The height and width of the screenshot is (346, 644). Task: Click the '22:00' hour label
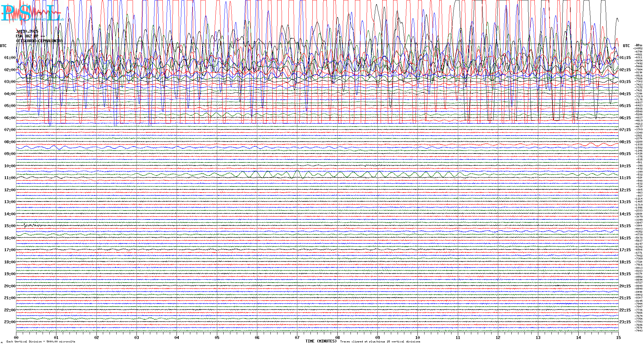pos(10,310)
